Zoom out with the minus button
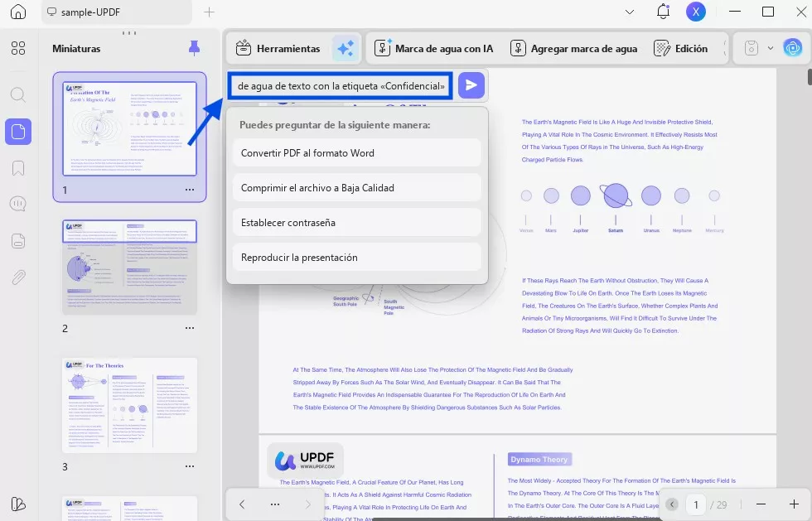Viewport: 812px width, 521px height. [761, 504]
